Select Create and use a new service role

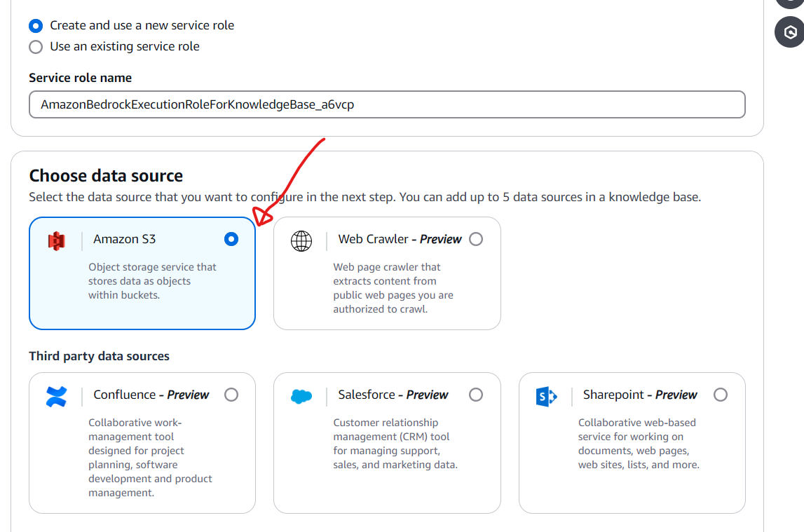pyautogui.click(x=36, y=26)
